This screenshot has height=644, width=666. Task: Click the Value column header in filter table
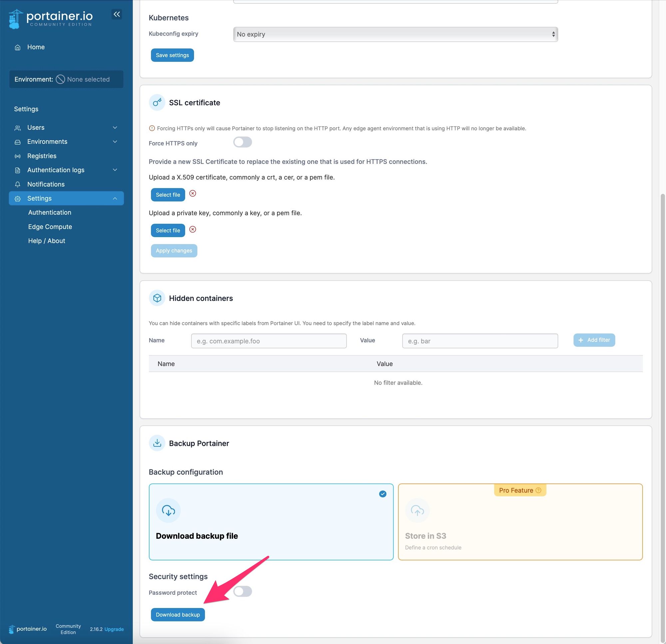(x=385, y=363)
